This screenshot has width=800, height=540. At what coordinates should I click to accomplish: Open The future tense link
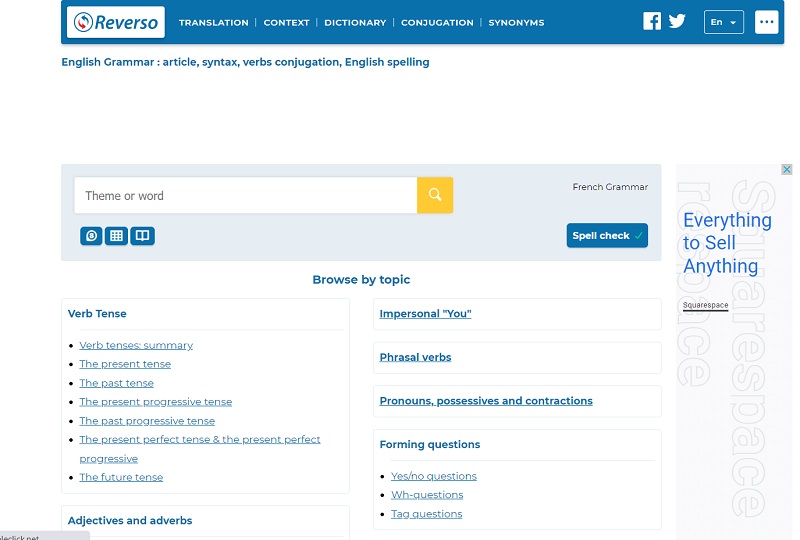[x=121, y=477]
